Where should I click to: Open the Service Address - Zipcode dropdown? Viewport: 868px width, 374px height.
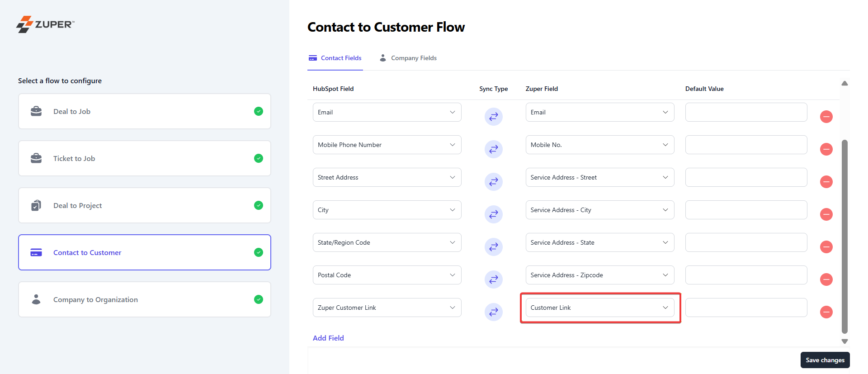[599, 275]
